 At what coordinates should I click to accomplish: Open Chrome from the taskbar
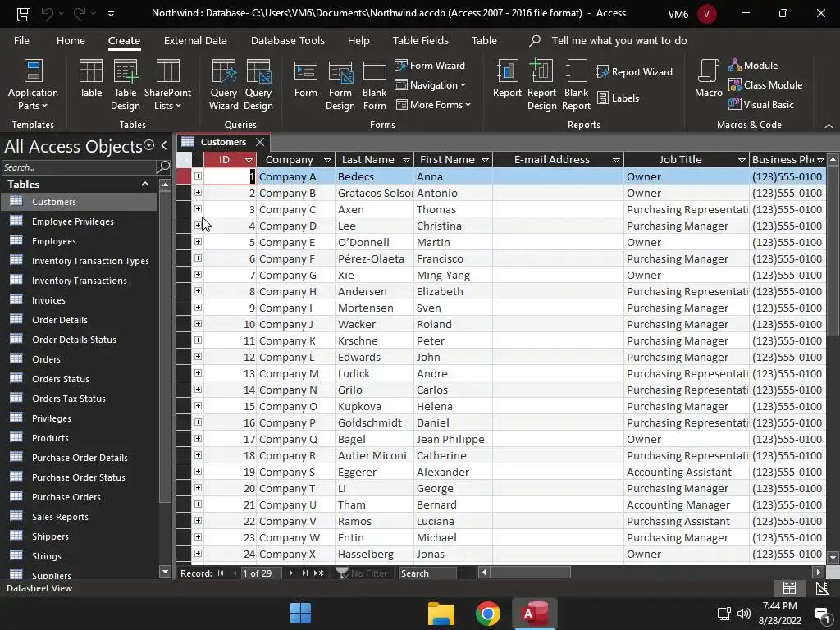[487, 614]
